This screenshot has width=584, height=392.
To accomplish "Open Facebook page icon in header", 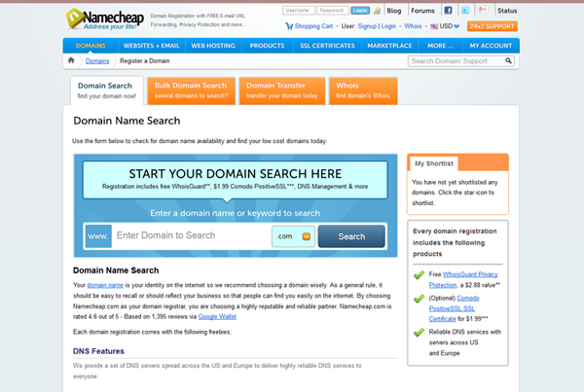I will click(448, 11).
